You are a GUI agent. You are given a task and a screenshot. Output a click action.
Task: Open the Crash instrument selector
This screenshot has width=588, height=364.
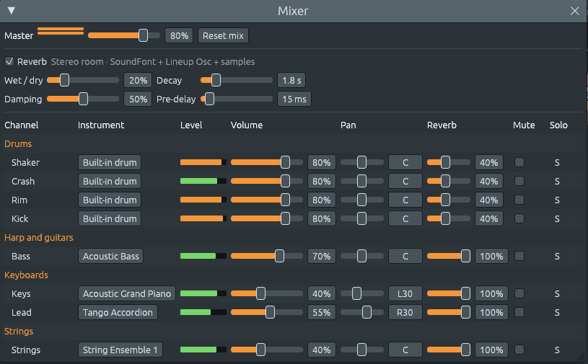[x=110, y=181]
